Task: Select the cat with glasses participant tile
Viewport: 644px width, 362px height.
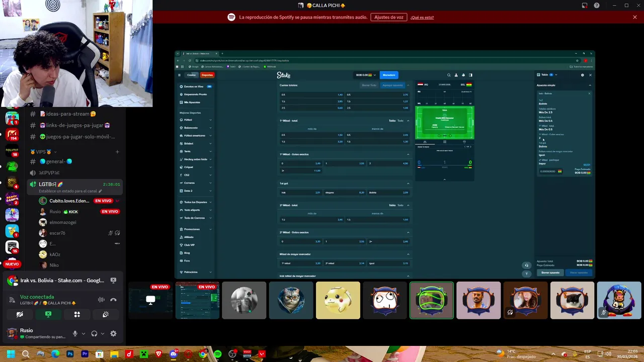Action: point(291,300)
